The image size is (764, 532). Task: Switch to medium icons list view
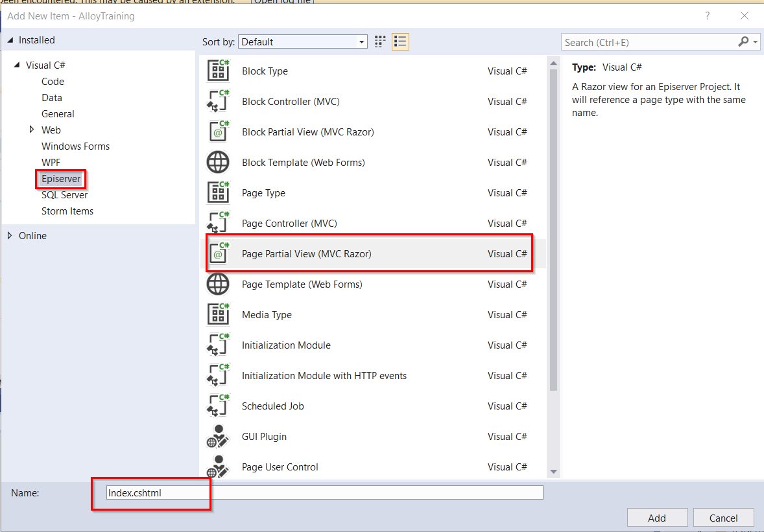[400, 42]
